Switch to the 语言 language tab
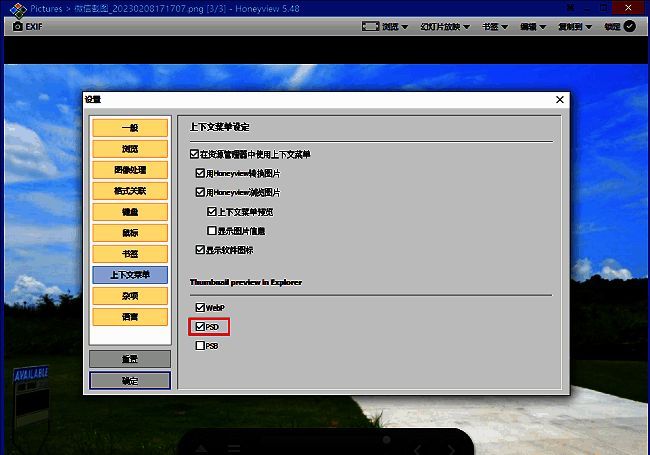 point(130,317)
